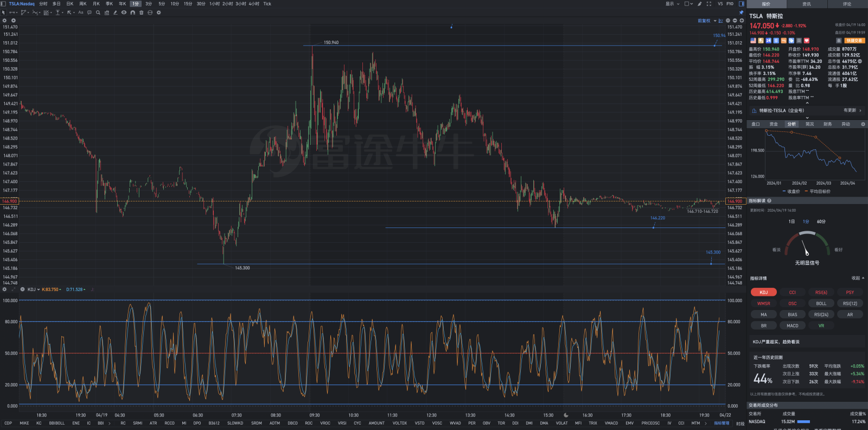Click the main chart settings gear icon
The image size is (868, 430).
tap(4, 21)
